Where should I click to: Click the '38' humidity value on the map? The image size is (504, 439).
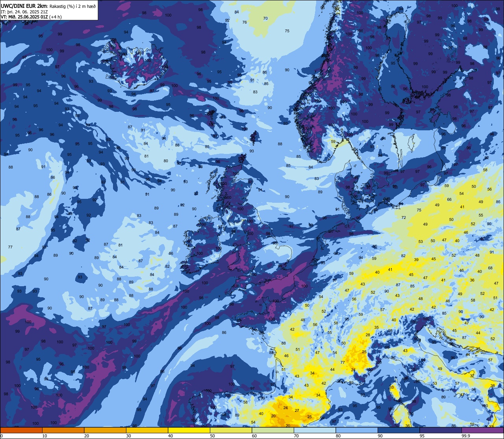(x=493, y=386)
